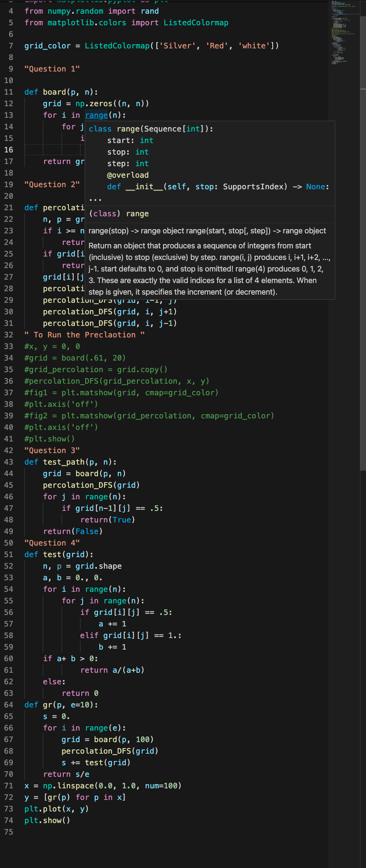Click 'b += 1' on line 59
The height and width of the screenshot is (868, 366).
pyautogui.click(x=113, y=647)
